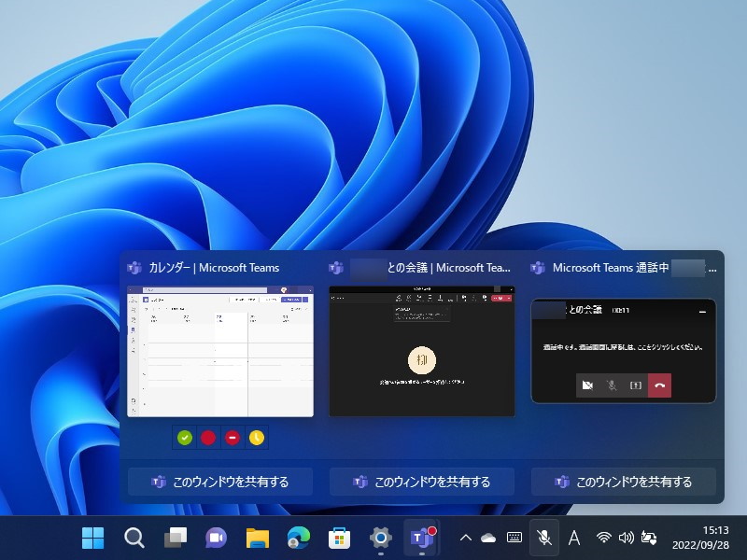Select との会議 meeting window thumbnail

tap(422, 352)
